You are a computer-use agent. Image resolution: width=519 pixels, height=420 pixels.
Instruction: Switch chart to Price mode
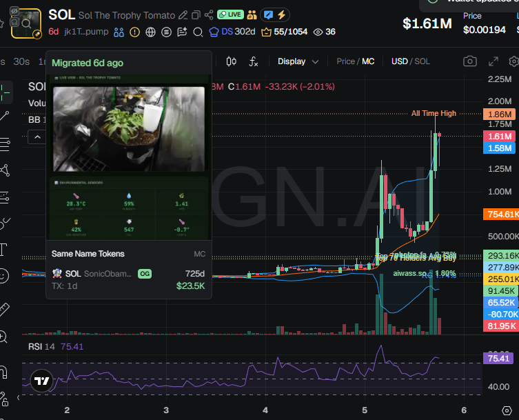345,61
